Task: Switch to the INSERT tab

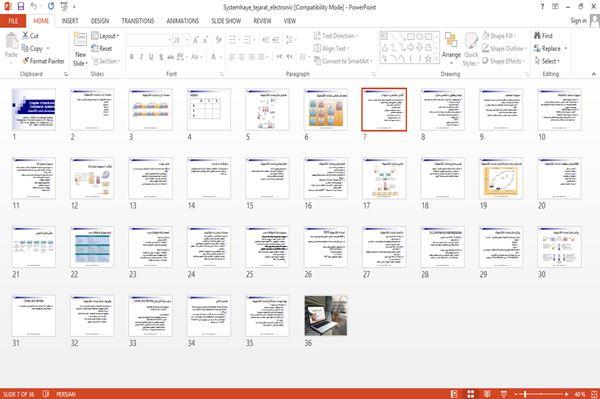Action: coord(70,21)
